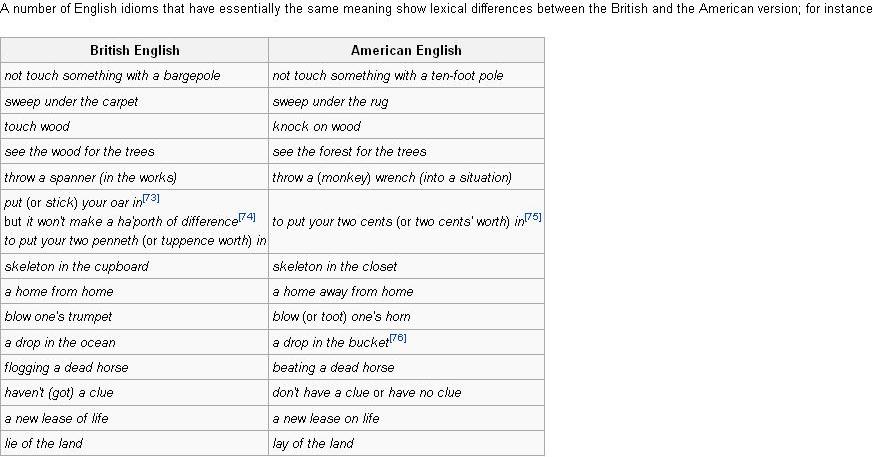Open footnote reference 74
The width and height of the screenshot is (873, 457).
247,217
